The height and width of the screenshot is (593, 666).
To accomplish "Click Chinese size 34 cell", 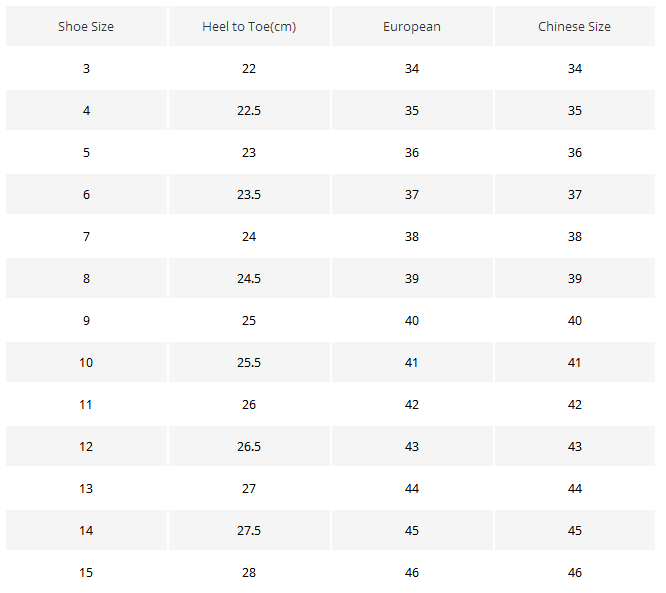I will click(575, 69).
